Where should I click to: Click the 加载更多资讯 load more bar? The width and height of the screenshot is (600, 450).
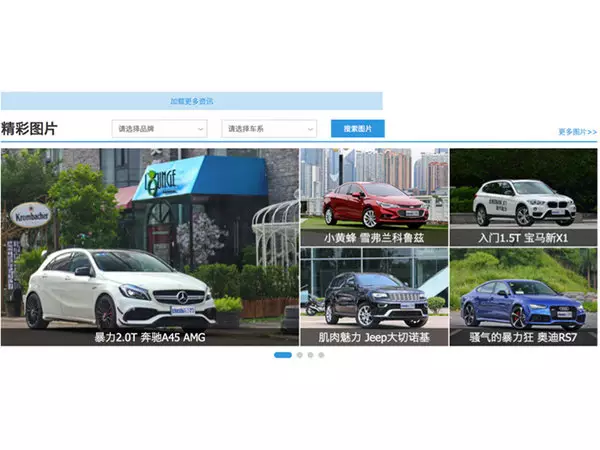[192, 101]
